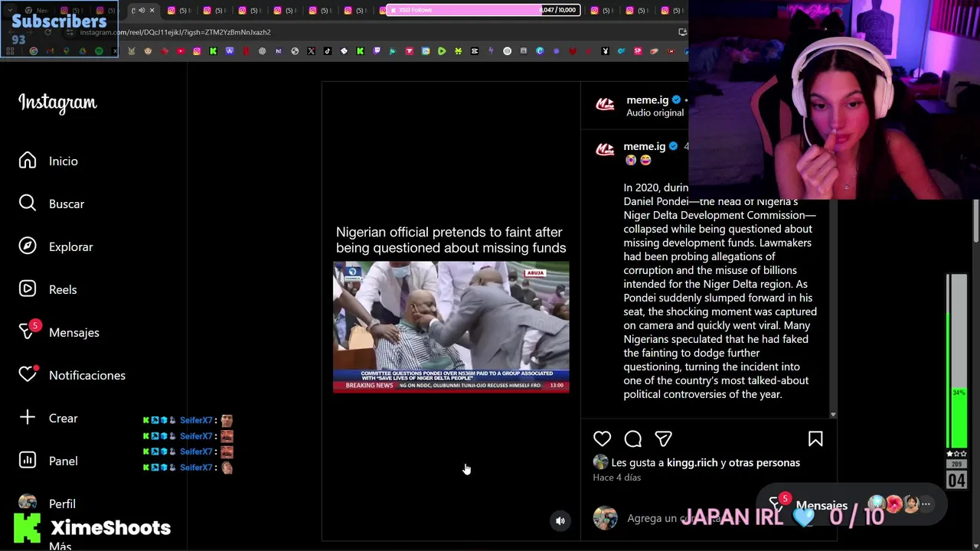Click the reel video of fainting official
The height and width of the screenshot is (551, 980).
(x=451, y=327)
